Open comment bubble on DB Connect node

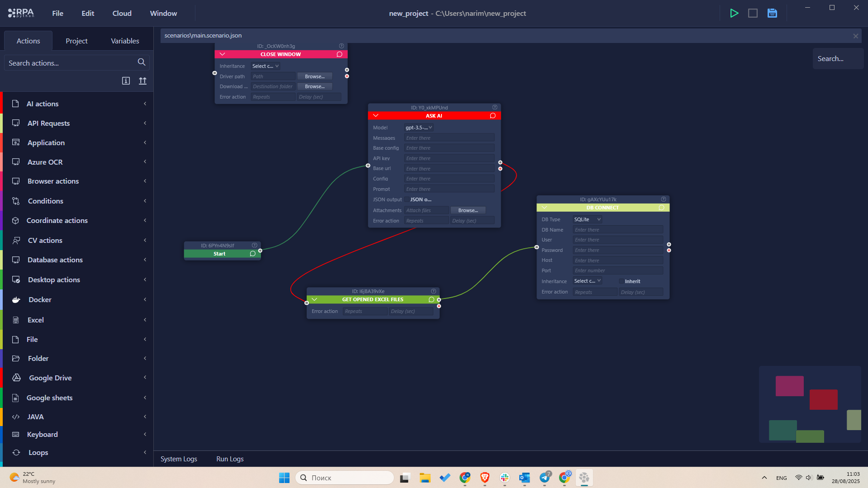tap(661, 208)
